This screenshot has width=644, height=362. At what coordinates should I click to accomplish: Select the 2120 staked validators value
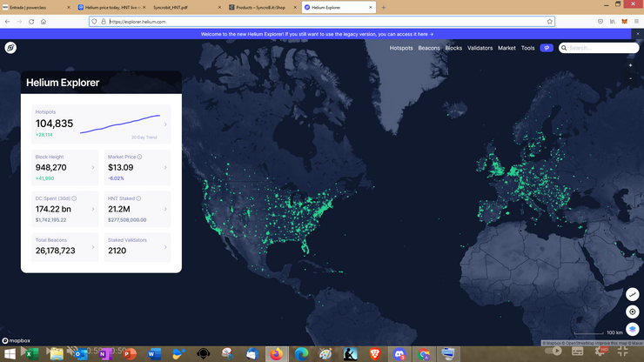(x=117, y=251)
